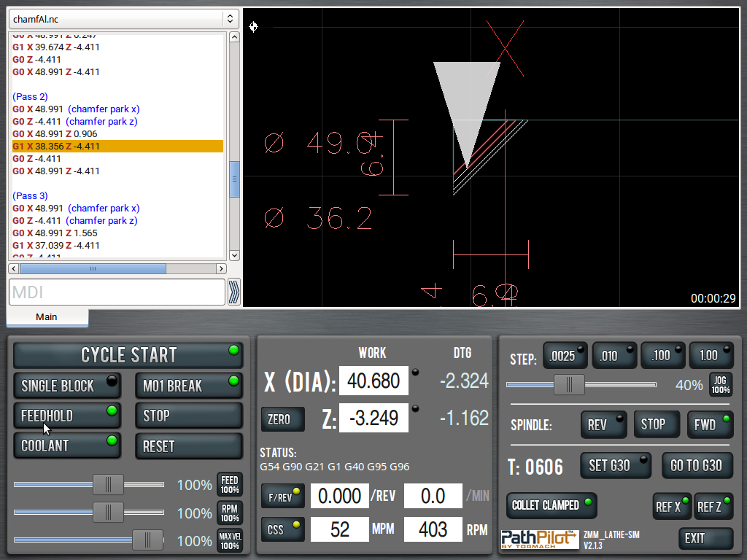Viewport: 747px width, 560px height.
Task: Click the horizontal scroll left arrow
Action: (x=14, y=268)
